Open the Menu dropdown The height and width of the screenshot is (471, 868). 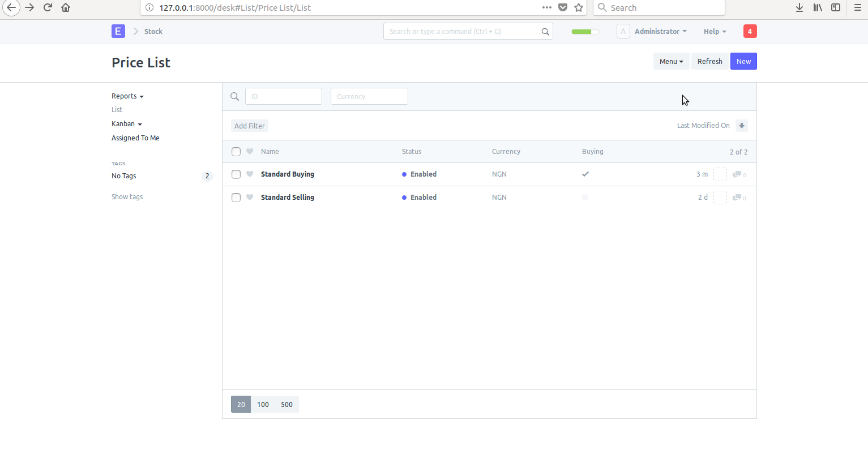[x=671, y=61]
